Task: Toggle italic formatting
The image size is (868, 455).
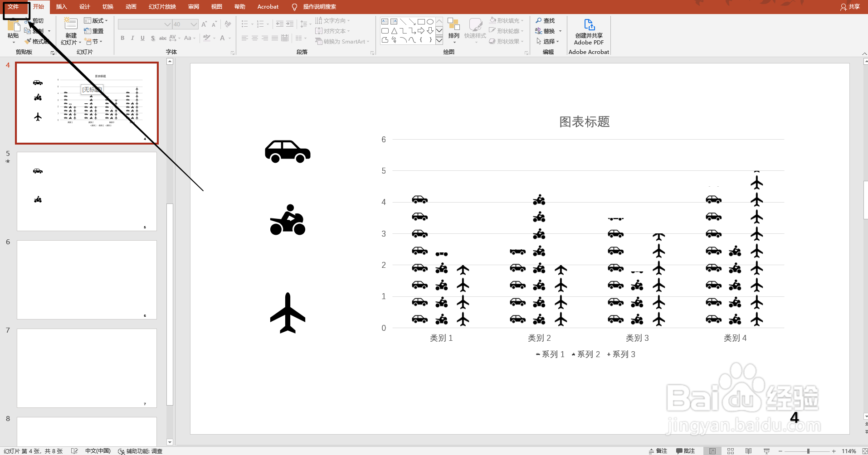Action: [x=132, y=38]
